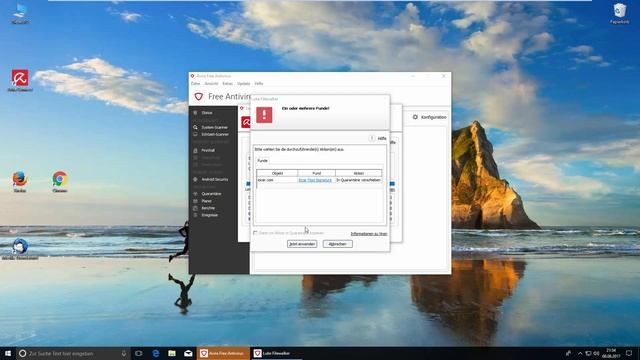Select Firewall in Avira sidebar
Image resolution: width=640 pixels, height=360 pixels.
click(x=208, y=150)
